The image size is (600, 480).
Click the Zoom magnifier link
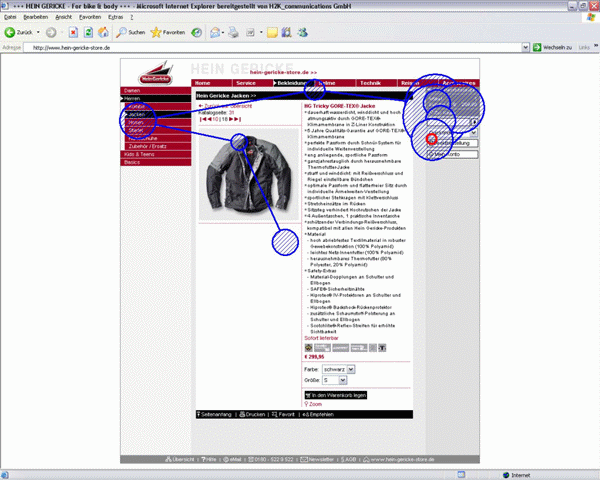[313, 404]
